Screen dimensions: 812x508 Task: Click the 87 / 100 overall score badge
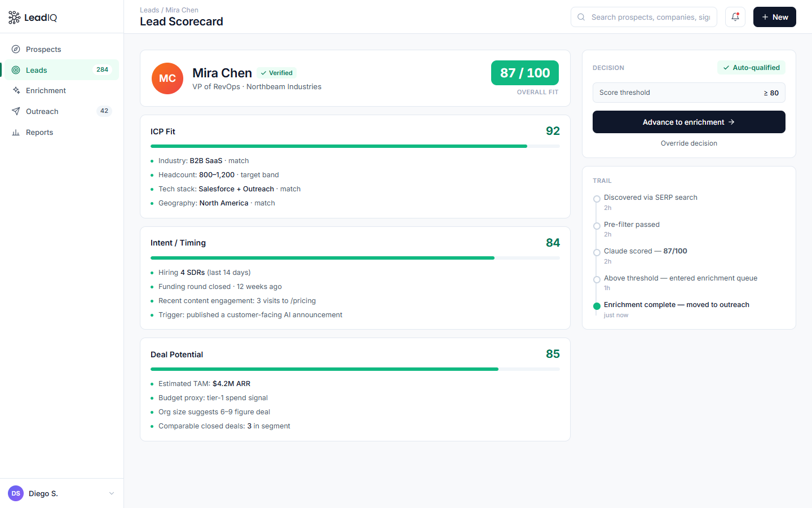(525, 73)
